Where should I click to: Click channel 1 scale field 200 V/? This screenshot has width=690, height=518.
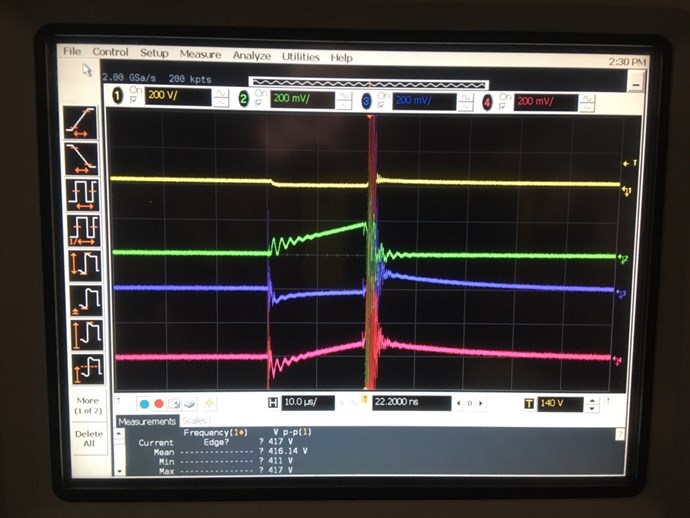[178, 96]
